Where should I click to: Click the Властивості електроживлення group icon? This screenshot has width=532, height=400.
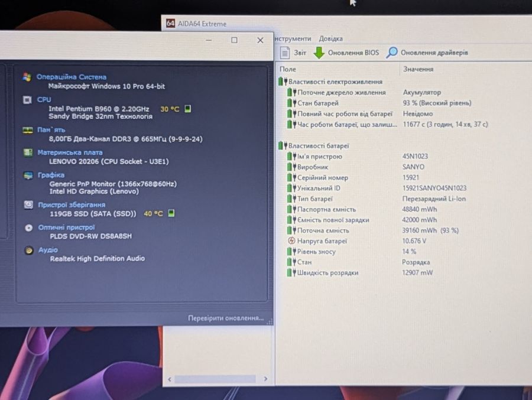click(x=283, y=82)
